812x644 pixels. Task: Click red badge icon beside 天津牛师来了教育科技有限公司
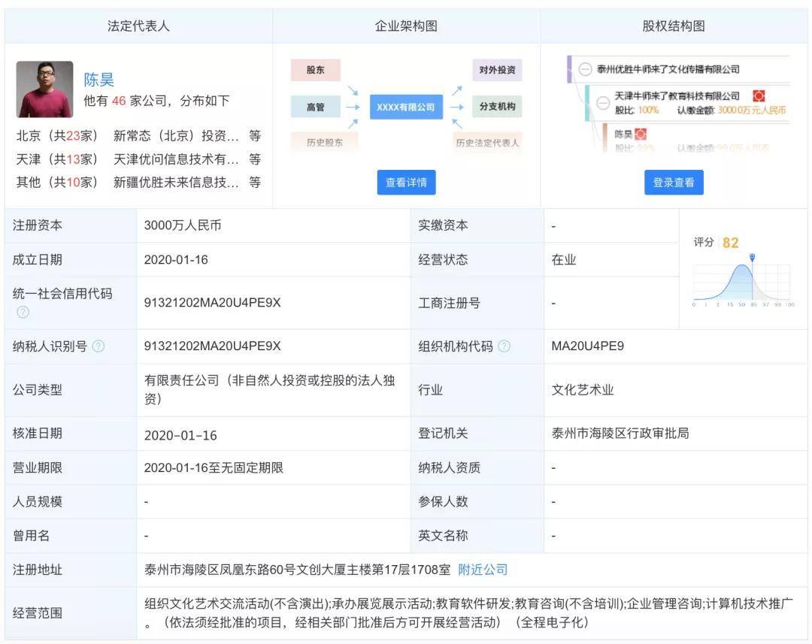[x=759, y=95]
